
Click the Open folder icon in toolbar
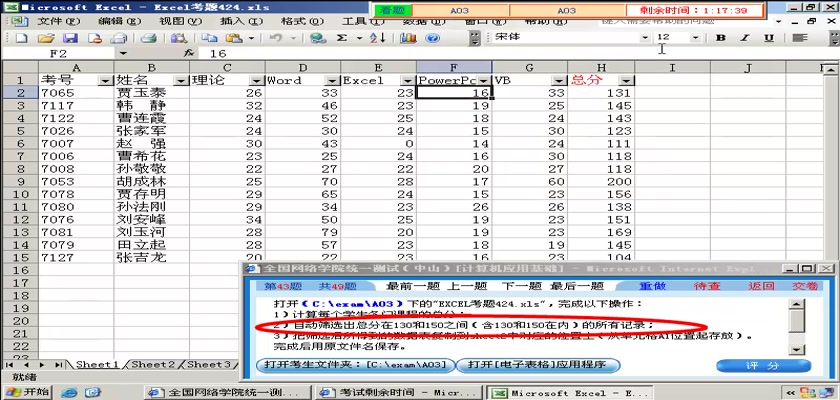[x=46, y=38]
